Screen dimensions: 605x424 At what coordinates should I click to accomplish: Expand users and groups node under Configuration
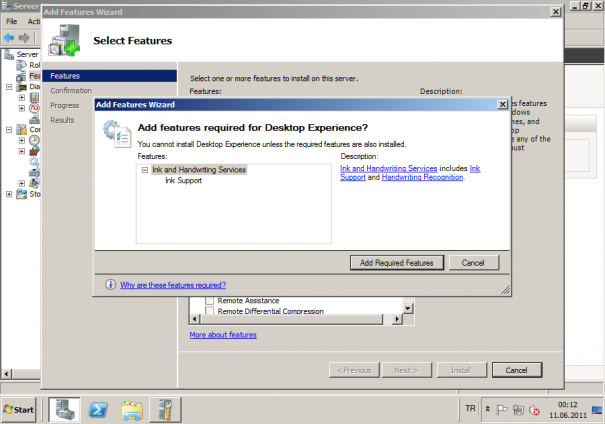tap(22, 183)
